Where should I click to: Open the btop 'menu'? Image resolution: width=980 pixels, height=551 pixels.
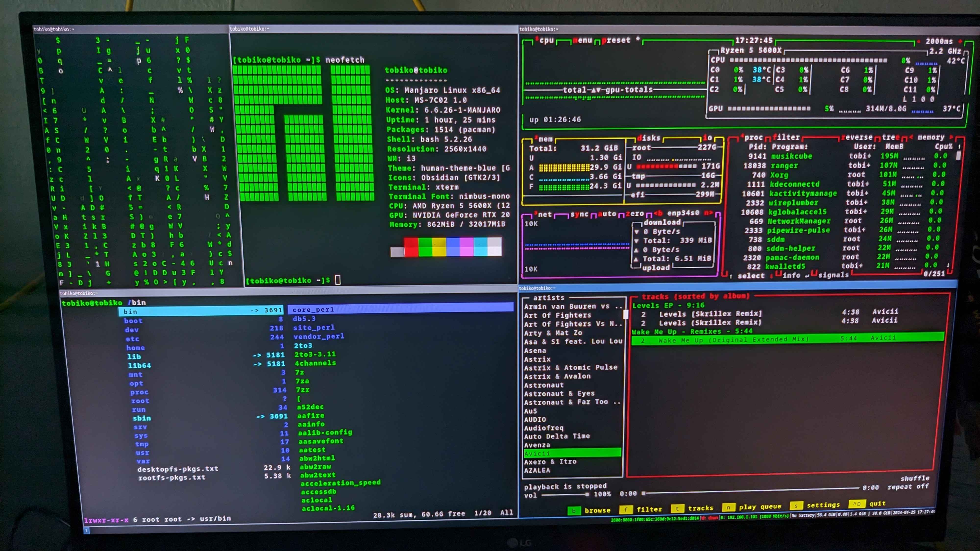[582, 40]
